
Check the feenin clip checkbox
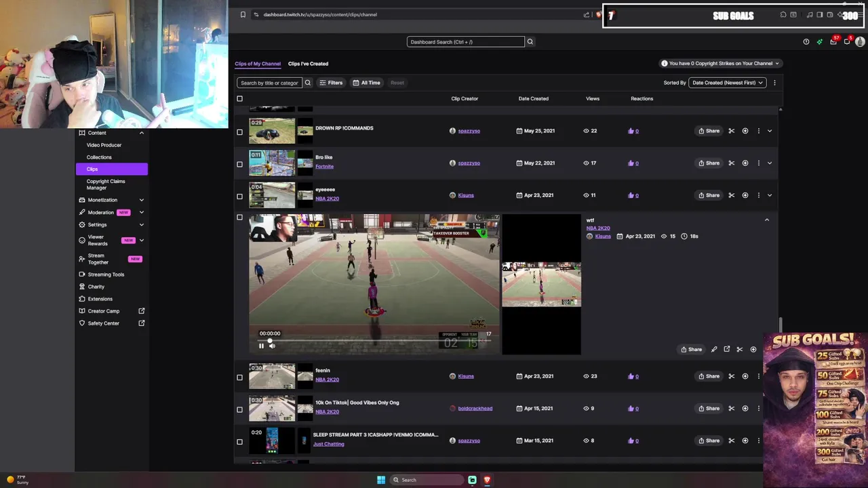(x=239, y=378)
